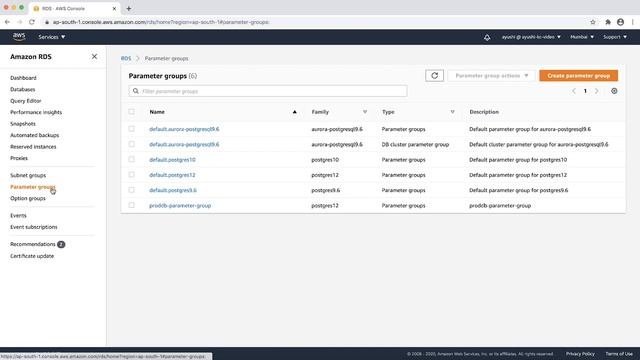Open Events in sidebar
640x360 pixels.
pyautogui.click(x=18, y=215)
